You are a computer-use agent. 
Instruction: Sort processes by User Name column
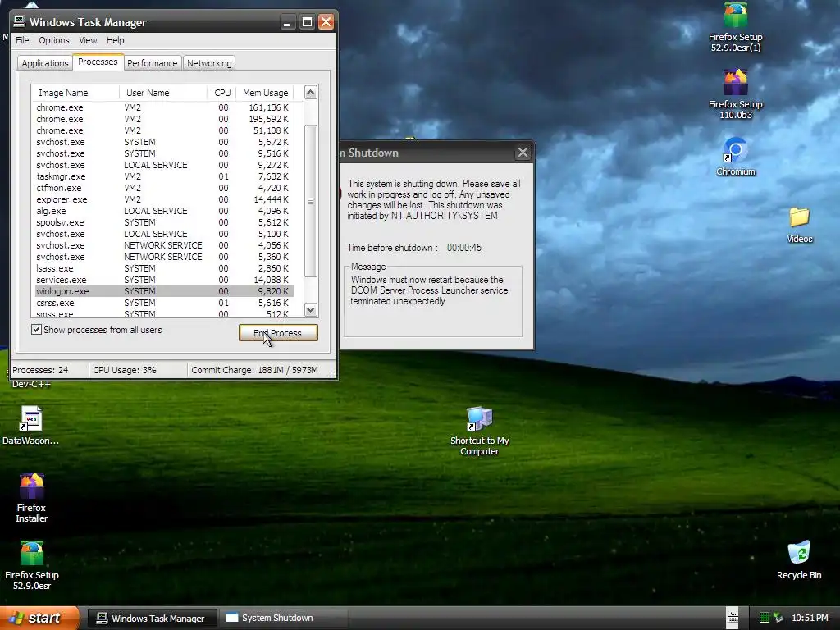[163, 93]
